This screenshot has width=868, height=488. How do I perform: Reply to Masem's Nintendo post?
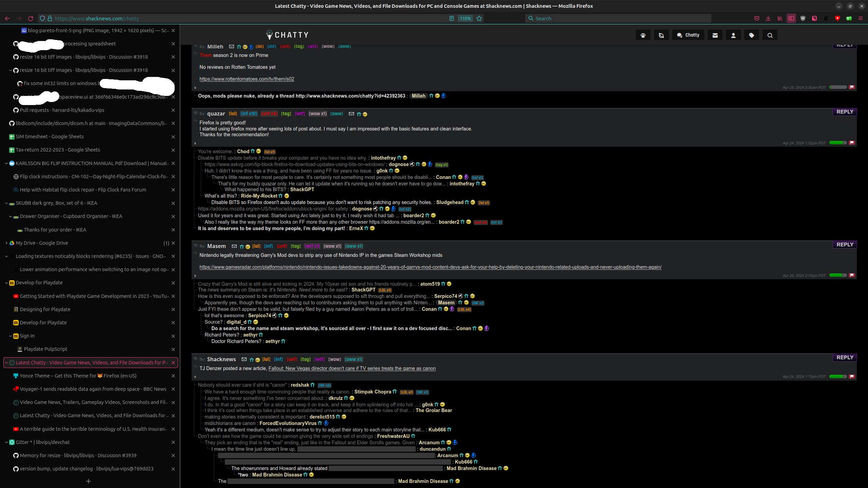pyautogui.click(x=845, y=245)
